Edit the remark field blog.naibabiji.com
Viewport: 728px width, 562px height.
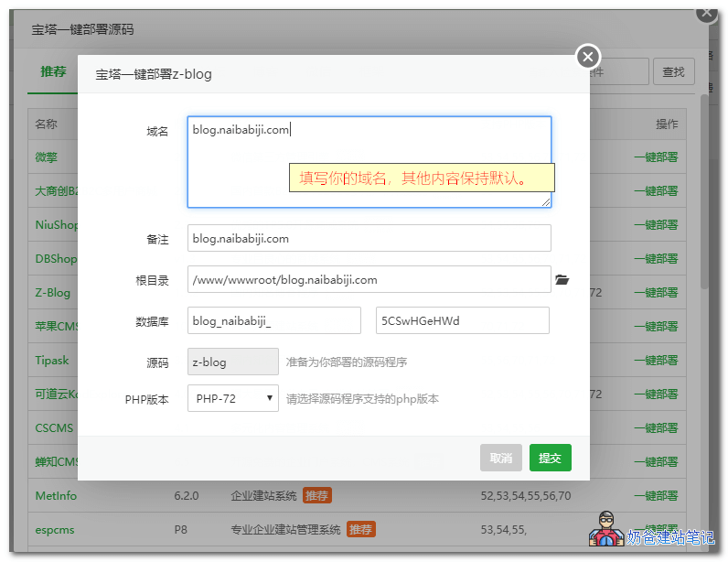[369, 238]
